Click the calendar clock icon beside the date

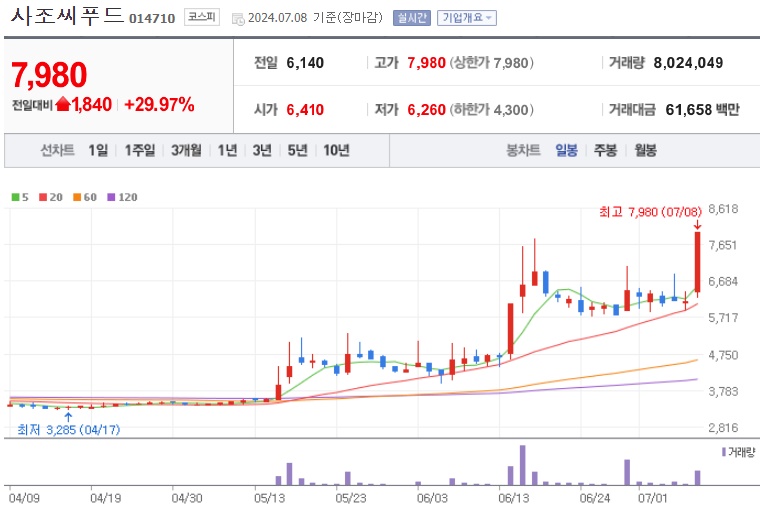[x=238, y=19]
